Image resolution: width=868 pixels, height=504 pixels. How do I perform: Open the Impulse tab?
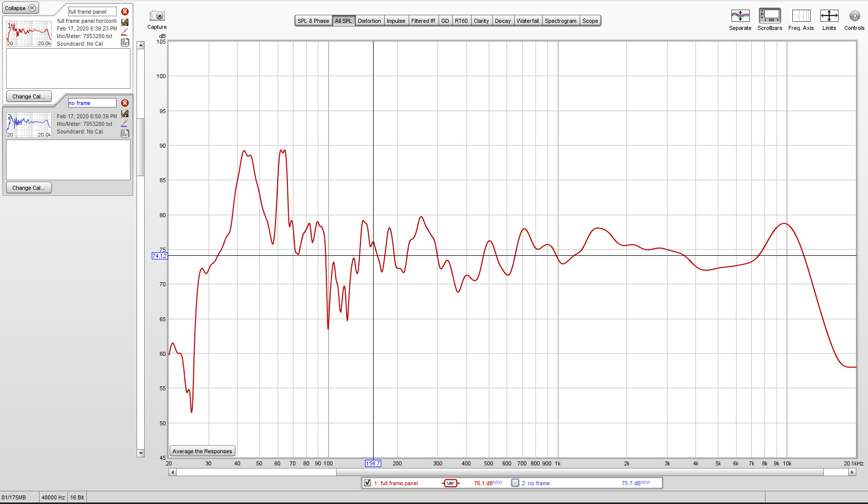tap(396, 21)
